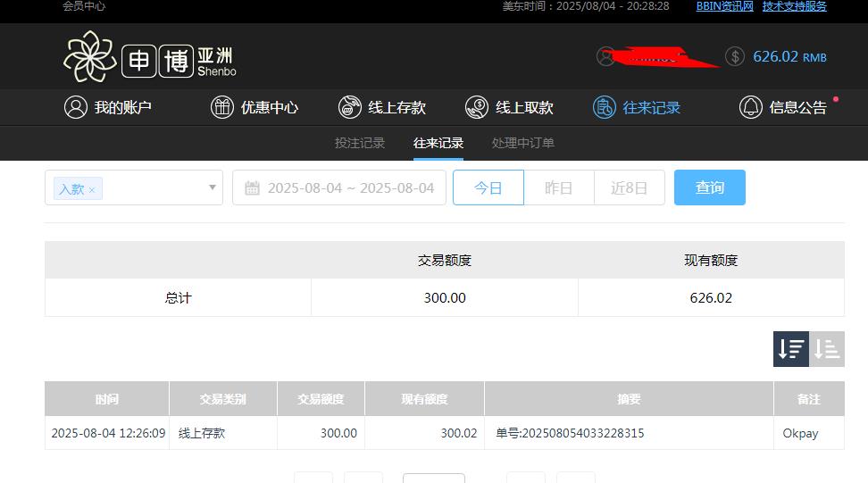Click the 美东时间 timestamp
868x483 pixels.
click(586, 6)
